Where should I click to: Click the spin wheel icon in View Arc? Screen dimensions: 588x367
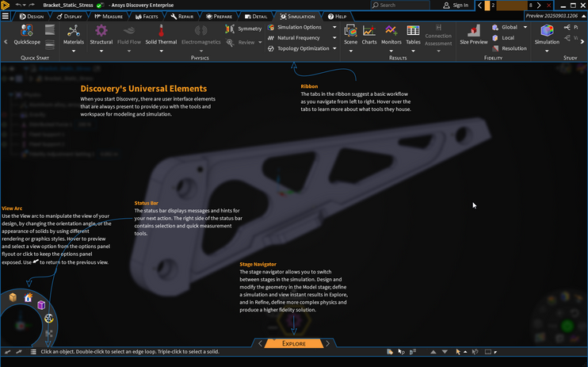(49, 319)
